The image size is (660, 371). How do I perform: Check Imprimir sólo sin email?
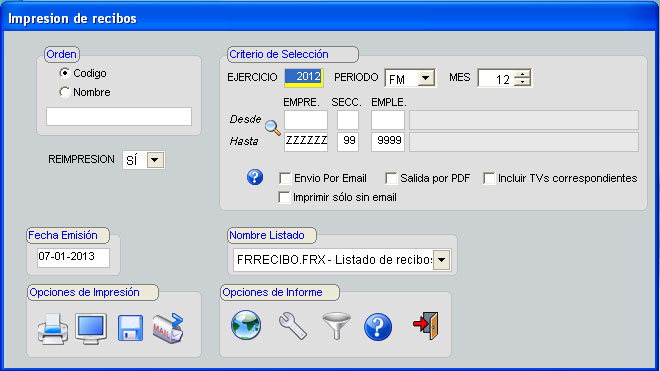[284, 197]
